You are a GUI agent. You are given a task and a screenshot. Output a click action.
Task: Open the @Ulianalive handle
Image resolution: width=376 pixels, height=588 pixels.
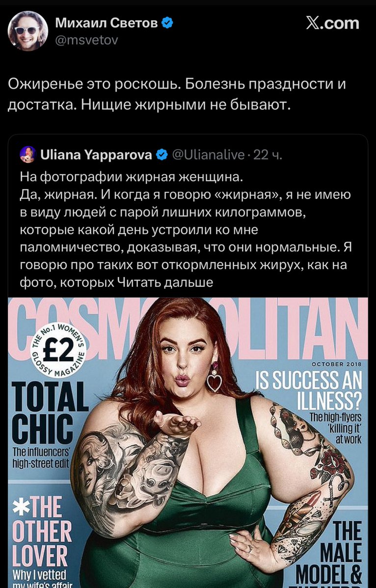pyautogui.click(x=209, y=154)
